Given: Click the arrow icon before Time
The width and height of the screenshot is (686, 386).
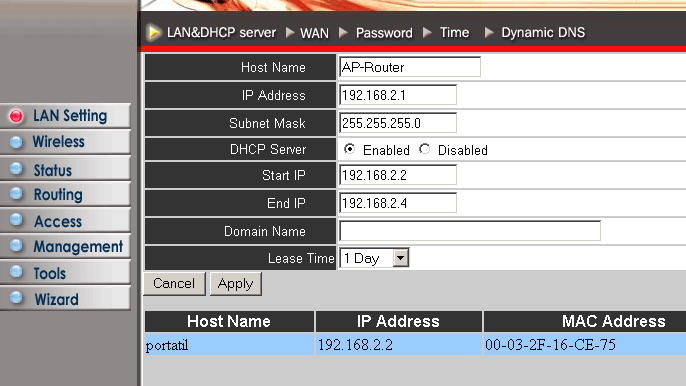Looking at the screenshot, I should pos(427,32).
